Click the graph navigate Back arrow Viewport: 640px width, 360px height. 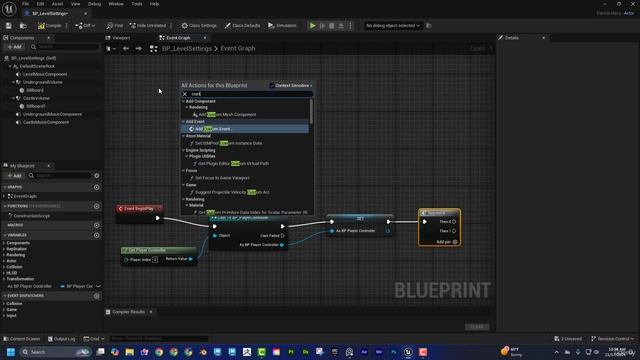coord(126,49)
